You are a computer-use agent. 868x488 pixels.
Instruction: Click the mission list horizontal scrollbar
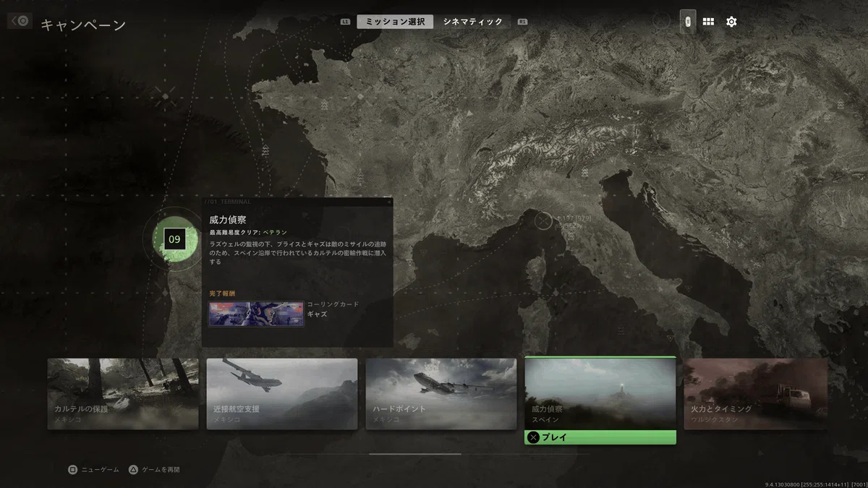click(415, 454)
